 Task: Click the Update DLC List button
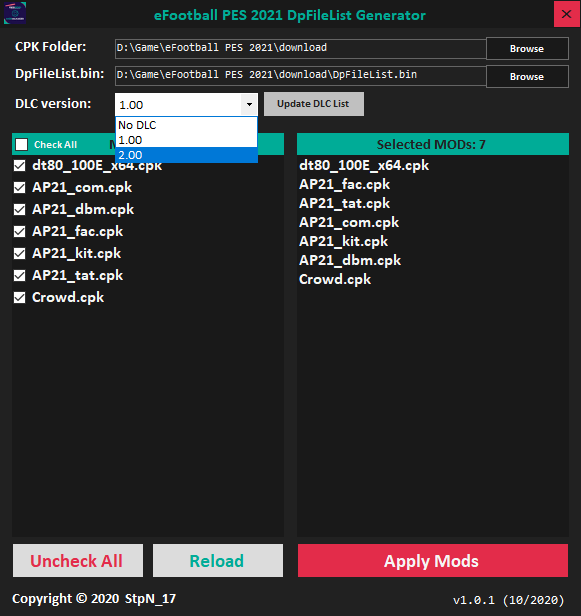313,104
